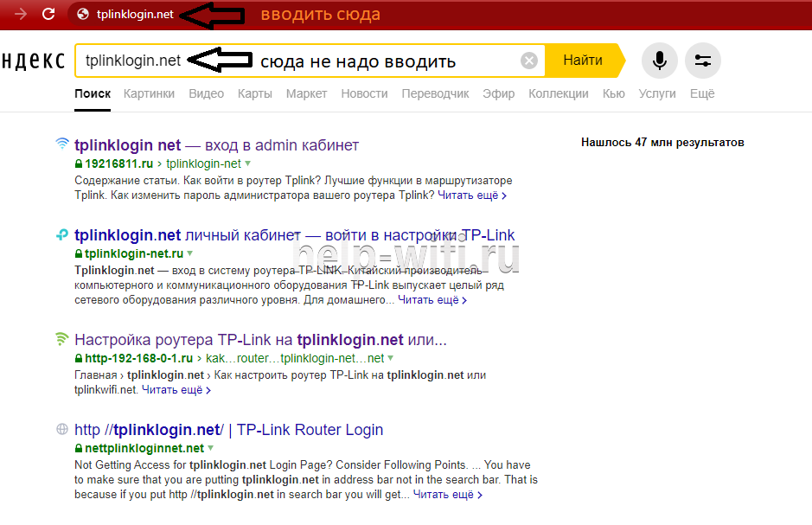This screenshot has width=812, height=525.
Task: Click the browser reload icon
Action: tap(49, 14)
